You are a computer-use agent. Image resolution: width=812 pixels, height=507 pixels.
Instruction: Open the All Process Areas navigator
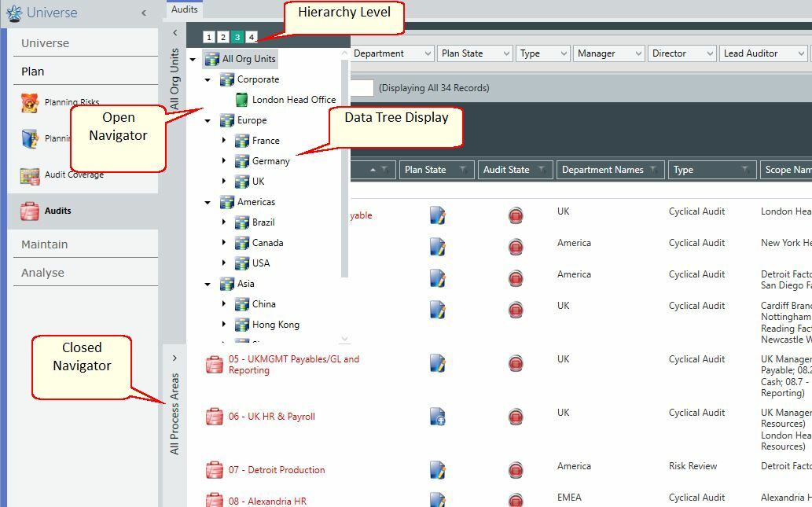[175, 358]
